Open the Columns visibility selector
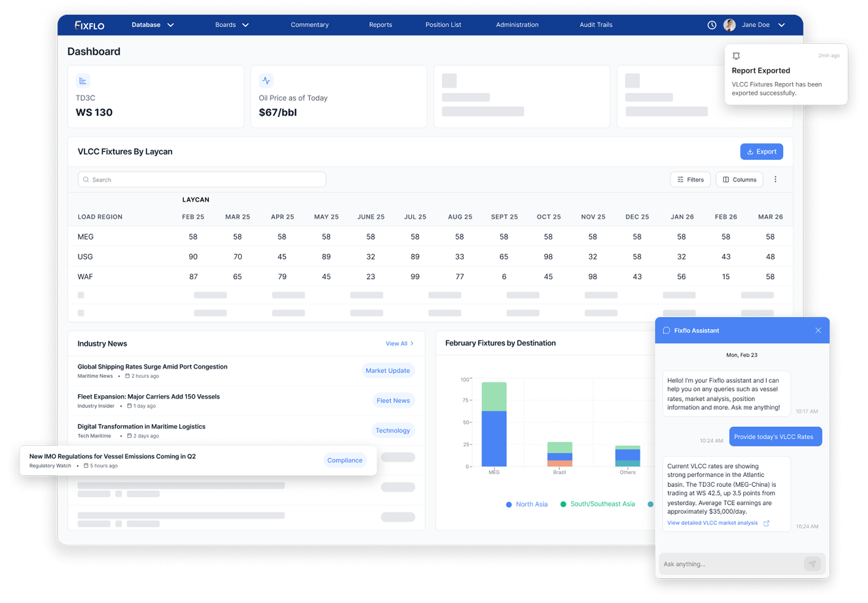 (739, 180)
